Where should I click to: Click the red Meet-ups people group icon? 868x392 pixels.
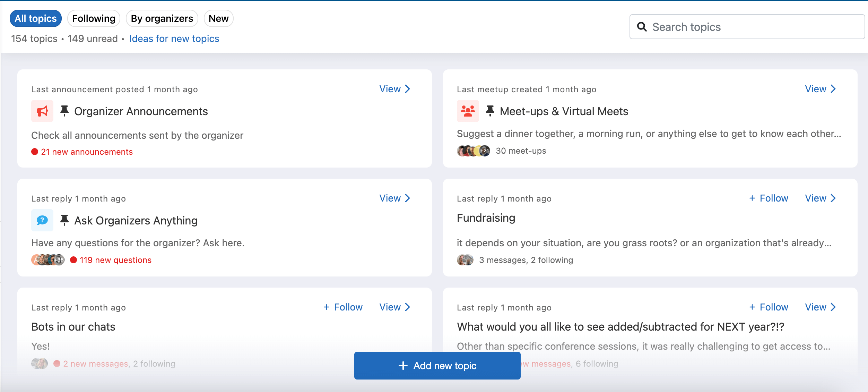(468, 111)
